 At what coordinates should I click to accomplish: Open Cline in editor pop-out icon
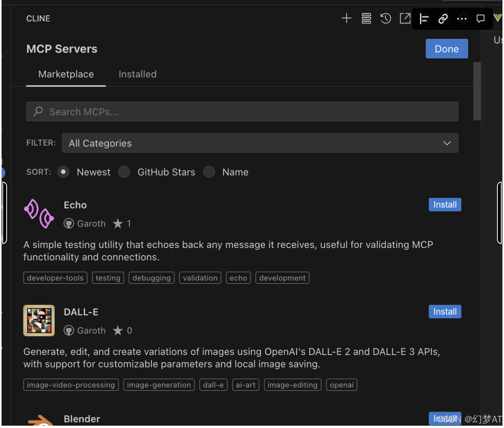coord(405,18)
